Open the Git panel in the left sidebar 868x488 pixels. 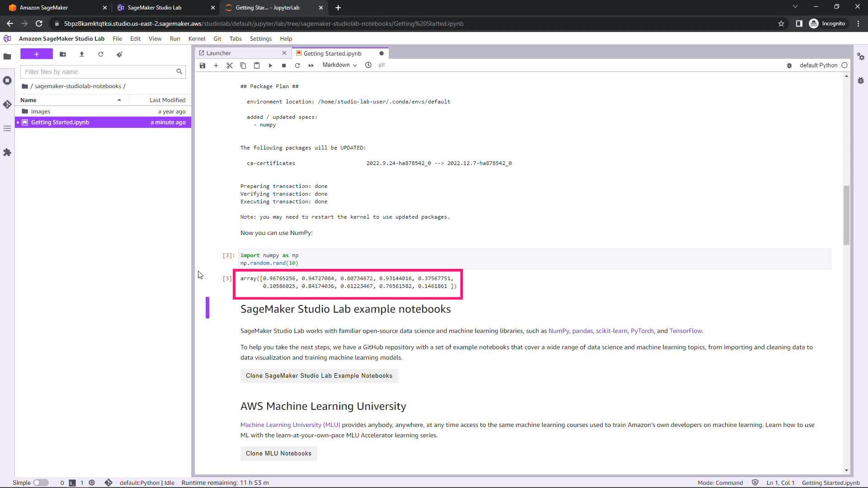[7, 104]
